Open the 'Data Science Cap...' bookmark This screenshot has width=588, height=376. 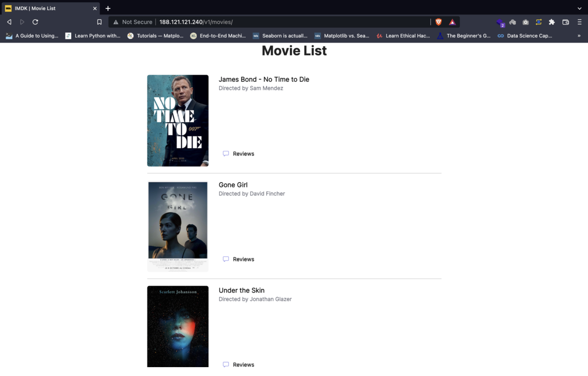(x=525, y=36)
